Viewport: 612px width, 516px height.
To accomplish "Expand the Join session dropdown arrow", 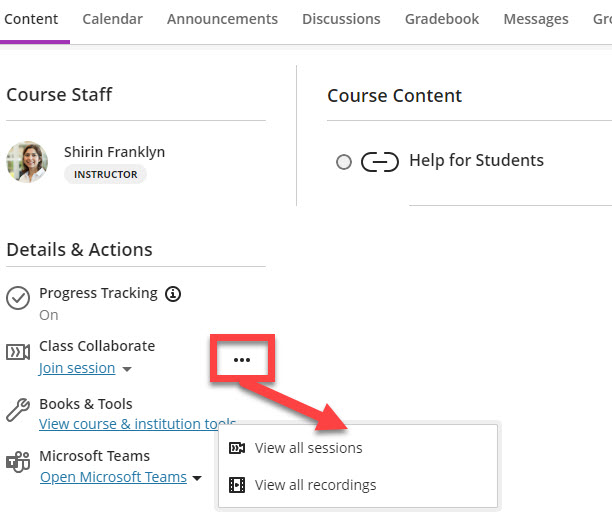I will tap(126, 369).
